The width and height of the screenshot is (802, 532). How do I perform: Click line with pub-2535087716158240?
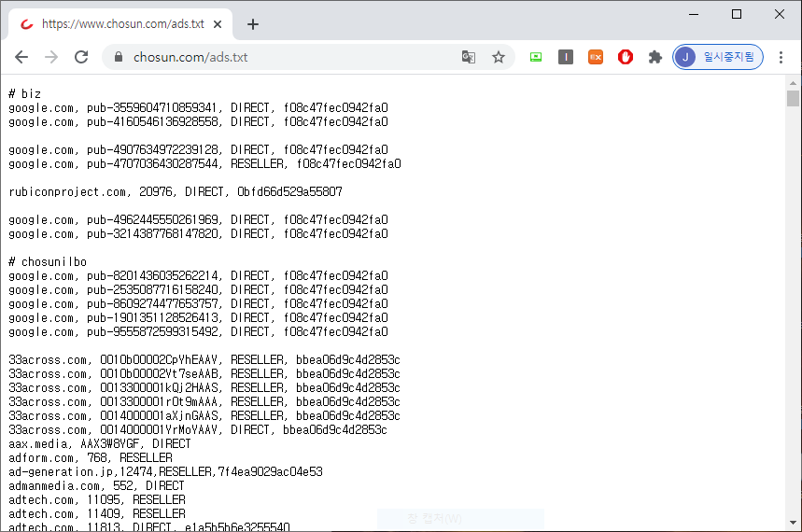[199, 289]
